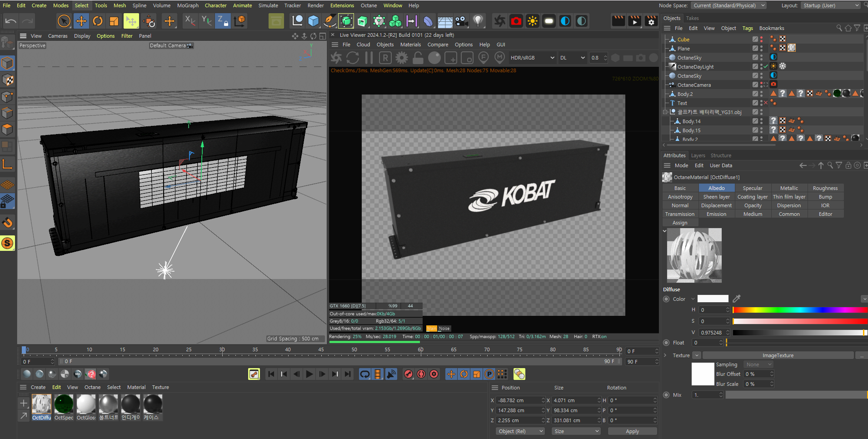Screen dimensions: 868x439
Task: Click the material picker M icon
Action: click(500, 58)
